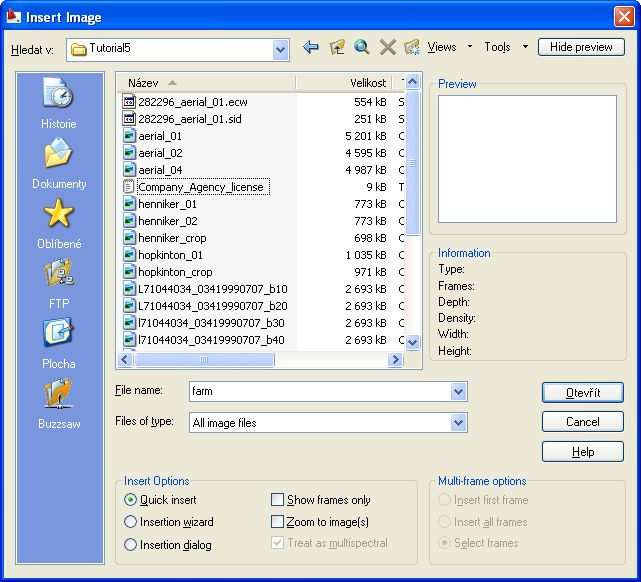Screen dimensions: 641x582
Task: Click the Create New Folder icon
Action: point(412,48)
